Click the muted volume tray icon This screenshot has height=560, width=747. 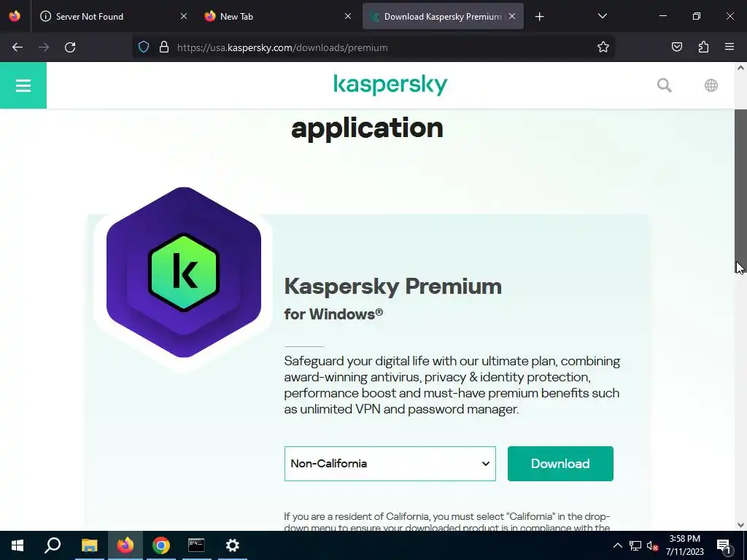pos(652,545)
